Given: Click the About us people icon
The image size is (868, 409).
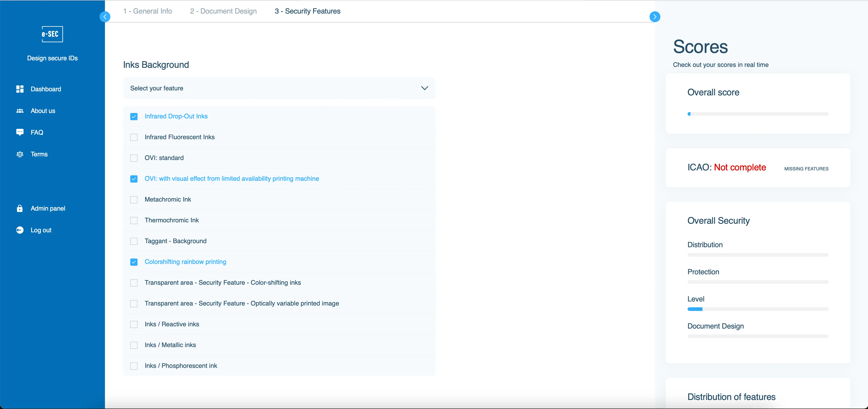Looking at the screenshot, I should pos(20,111).
